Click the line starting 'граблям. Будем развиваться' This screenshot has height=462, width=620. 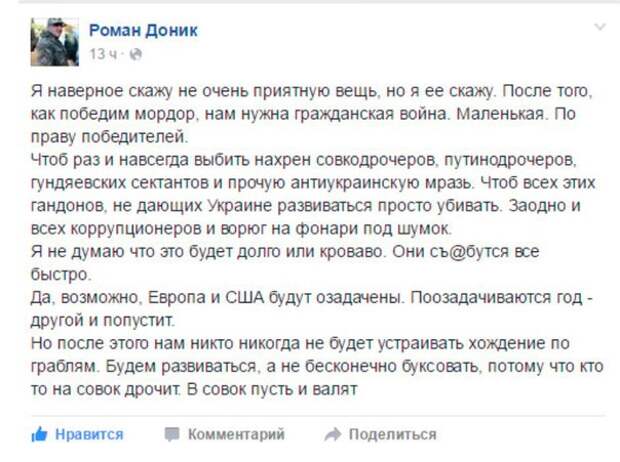coord(317,366)
